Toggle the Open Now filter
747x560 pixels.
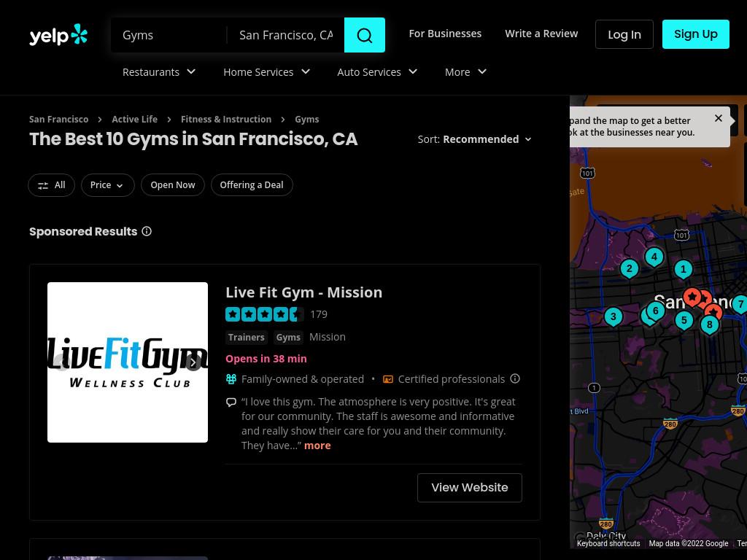click(173, 185)
